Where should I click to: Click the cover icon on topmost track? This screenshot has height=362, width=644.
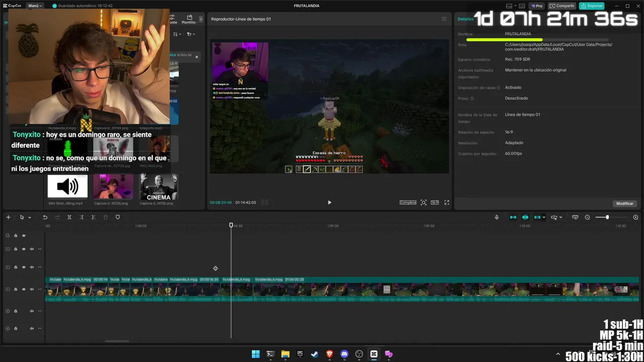click(x=8, y=235)
